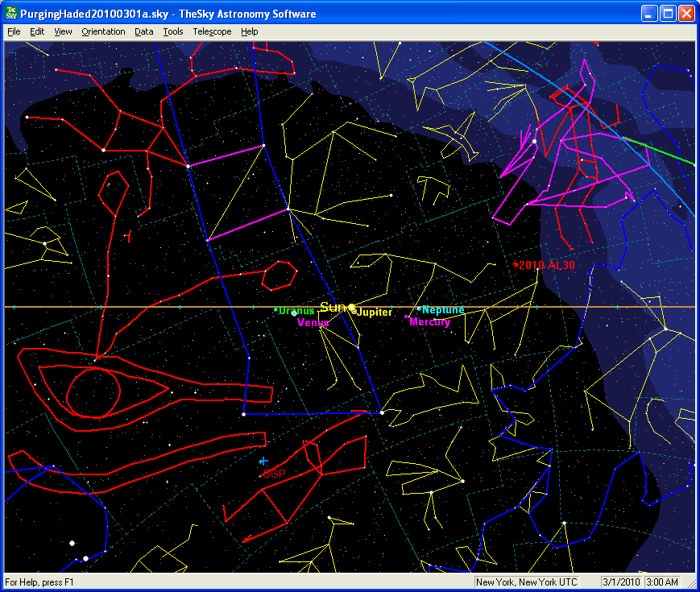Open the File menu
The image size is (700, 592).
point(14,31)
